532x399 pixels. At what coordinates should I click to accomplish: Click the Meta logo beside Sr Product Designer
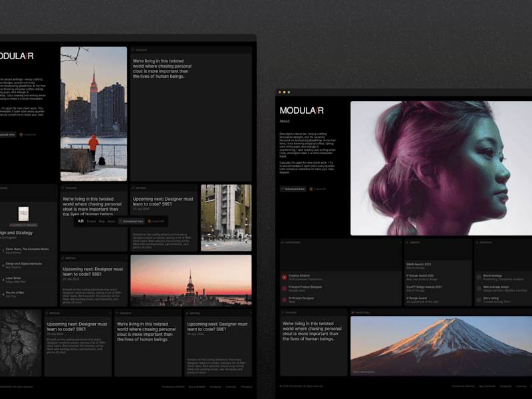(x=283, y=301)
